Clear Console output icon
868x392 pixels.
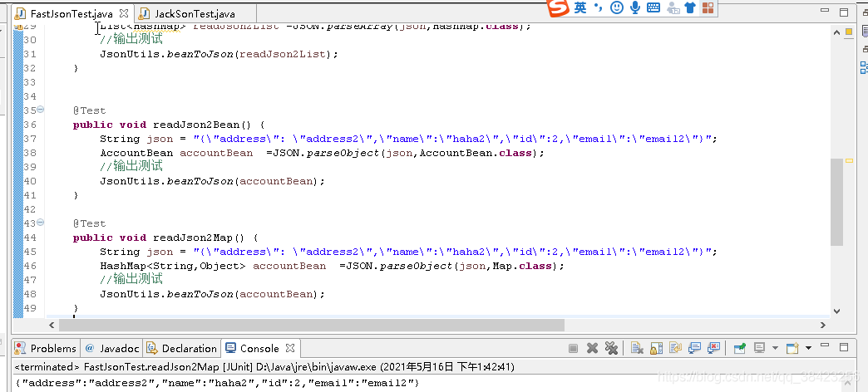pos(636,349)
